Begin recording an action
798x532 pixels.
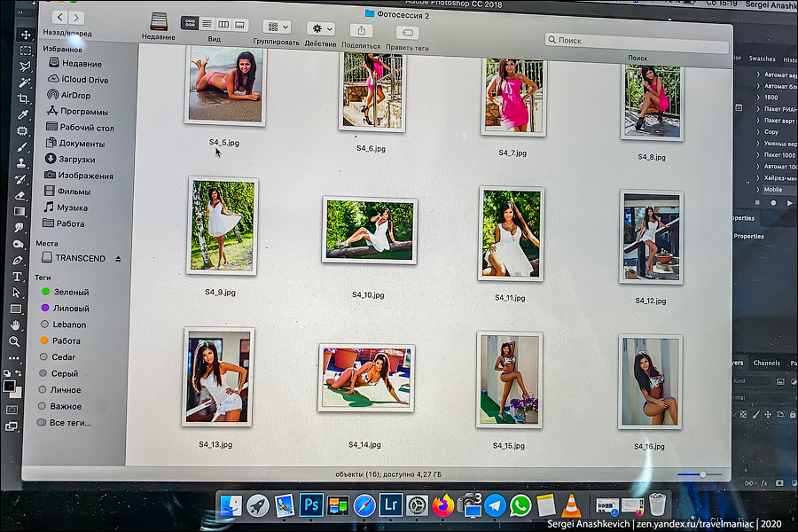coord(773,203)
